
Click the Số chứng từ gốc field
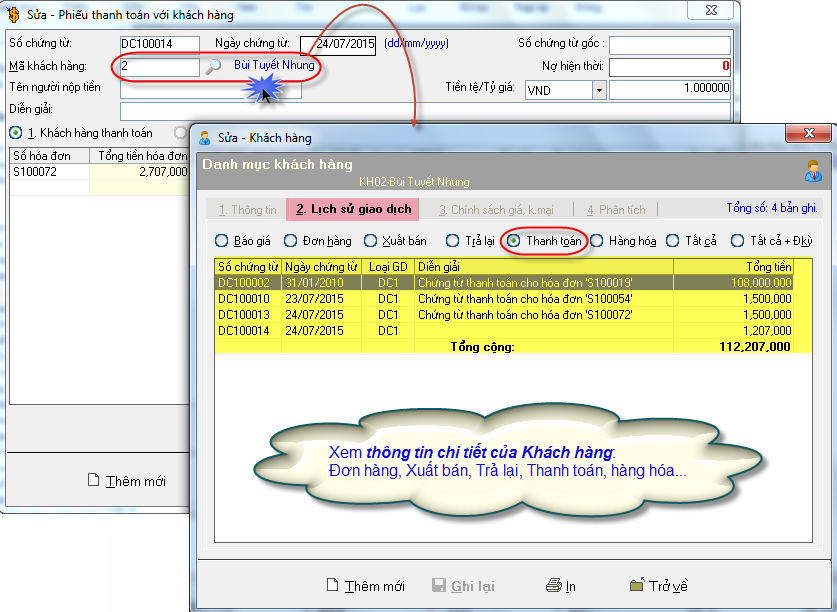click(x=670, y=44)
